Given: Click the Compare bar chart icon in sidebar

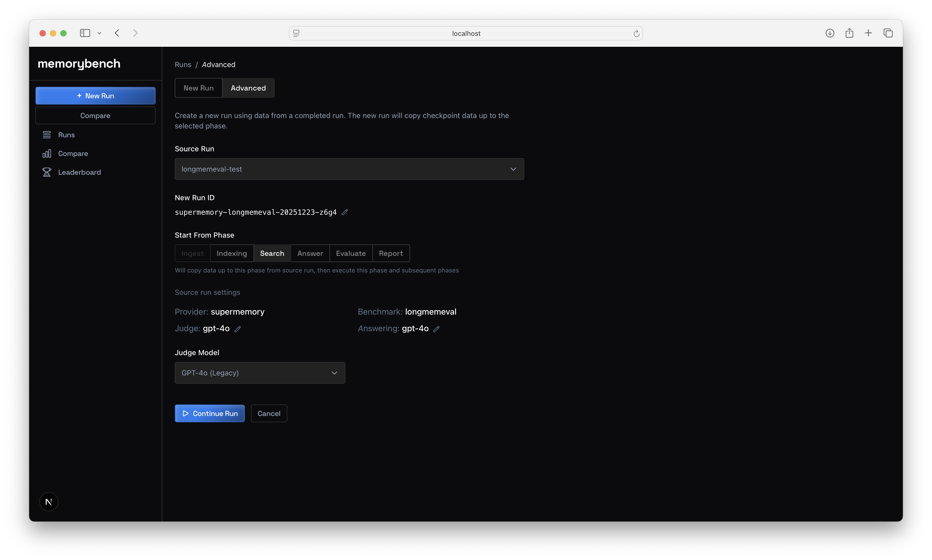Looking at the screenshot, I should coord(47,154).
